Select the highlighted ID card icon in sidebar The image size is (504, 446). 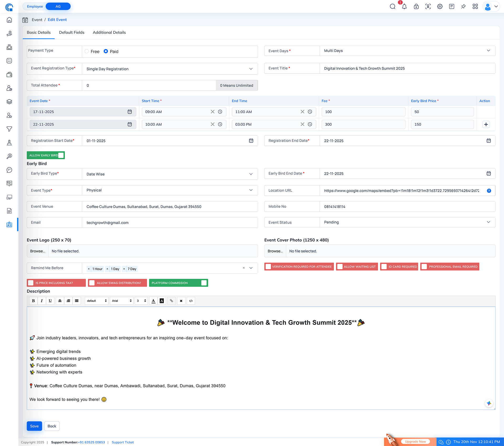(9, 225)
